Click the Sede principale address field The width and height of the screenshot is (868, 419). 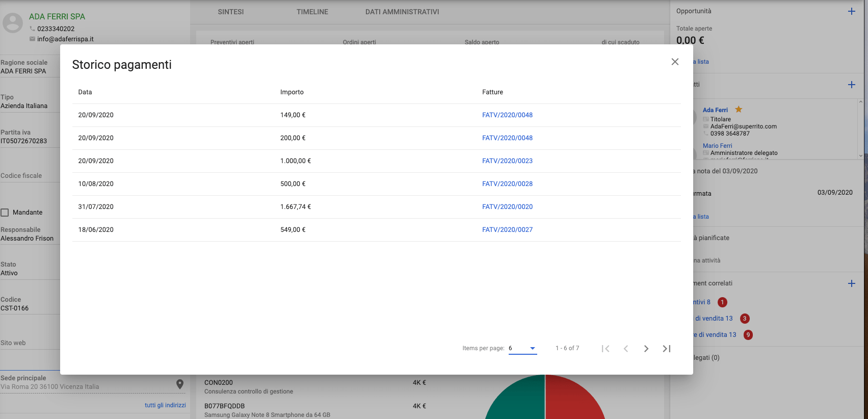pyautogui.click(x=92, y=383)
